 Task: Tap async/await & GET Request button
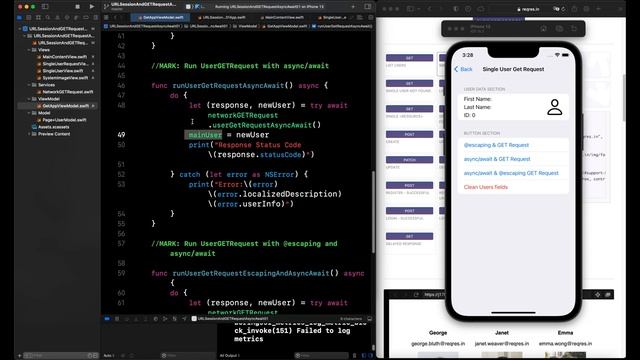click(513, 159)
